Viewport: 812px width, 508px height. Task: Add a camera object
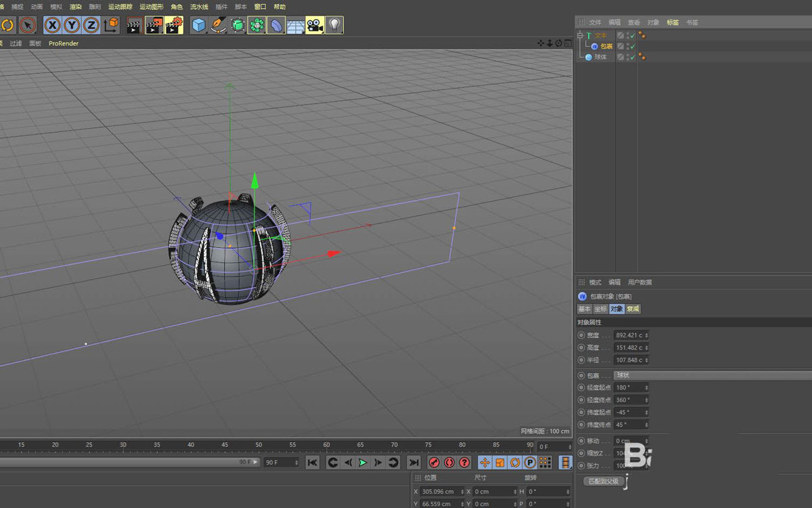315,26
